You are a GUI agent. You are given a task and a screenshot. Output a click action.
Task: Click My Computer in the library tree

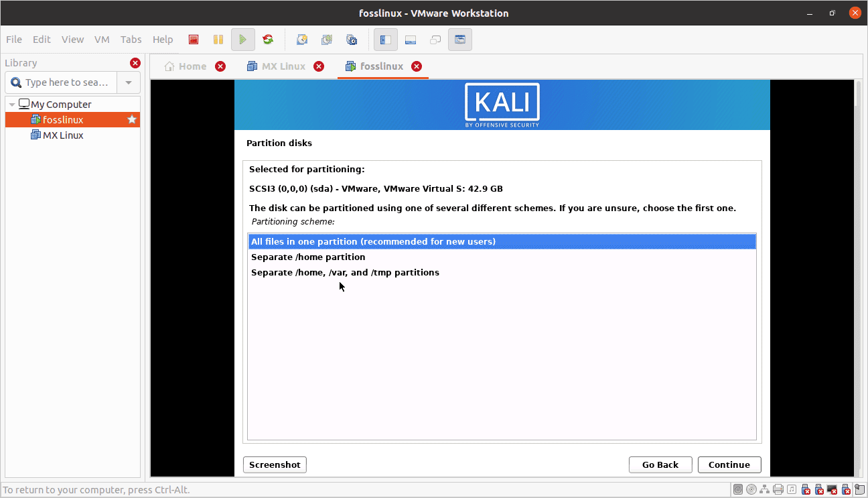point(61,105)
